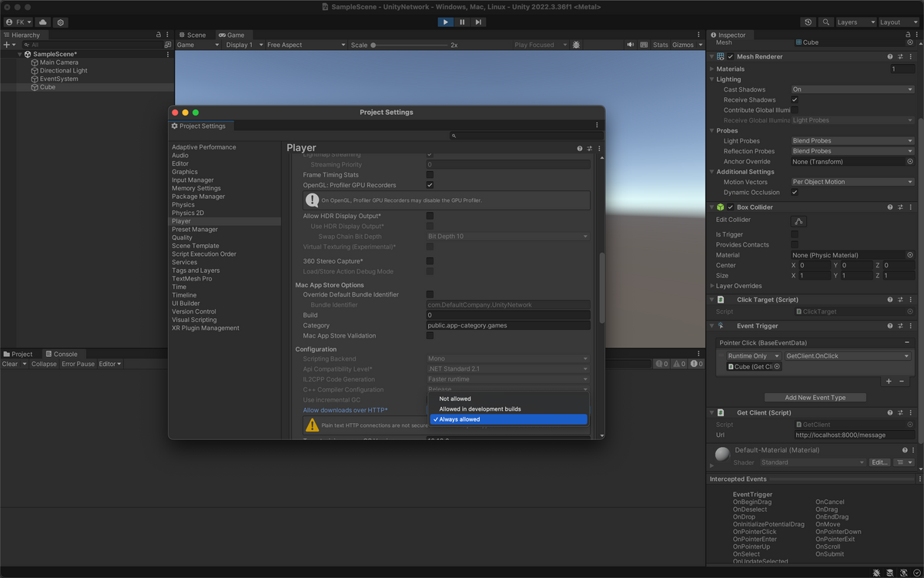Open the GetClient.OnClick function dropdown
The height and width of the screenshot is (578, 924).
coord(848,356)
